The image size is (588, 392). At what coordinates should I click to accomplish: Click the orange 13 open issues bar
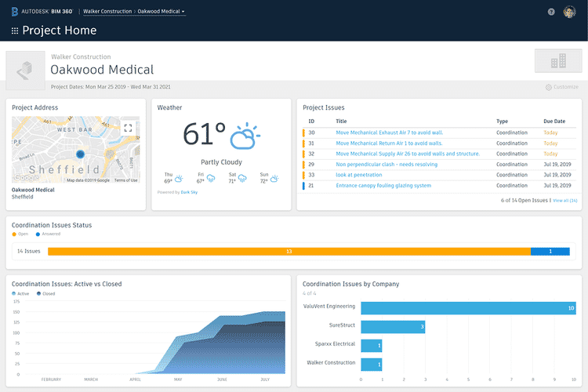[x=289, y=251]
